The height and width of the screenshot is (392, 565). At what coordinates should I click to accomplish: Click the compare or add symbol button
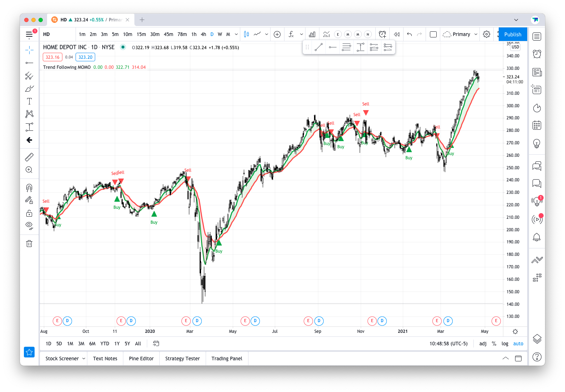[x=277, y=34]
